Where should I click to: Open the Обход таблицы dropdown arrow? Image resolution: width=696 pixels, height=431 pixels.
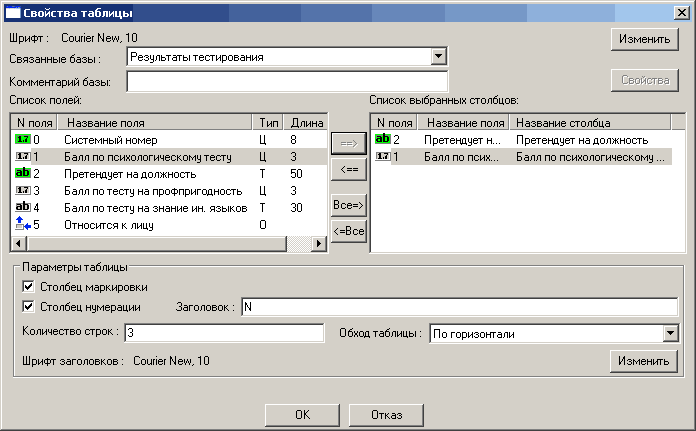click(x=671, y=333)
